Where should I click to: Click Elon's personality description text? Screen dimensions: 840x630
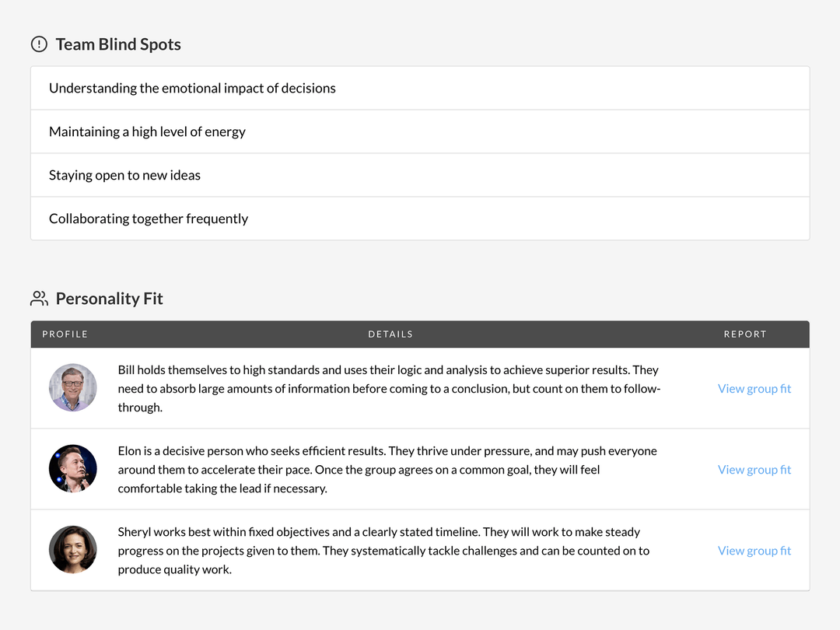[x=387, y=470]
